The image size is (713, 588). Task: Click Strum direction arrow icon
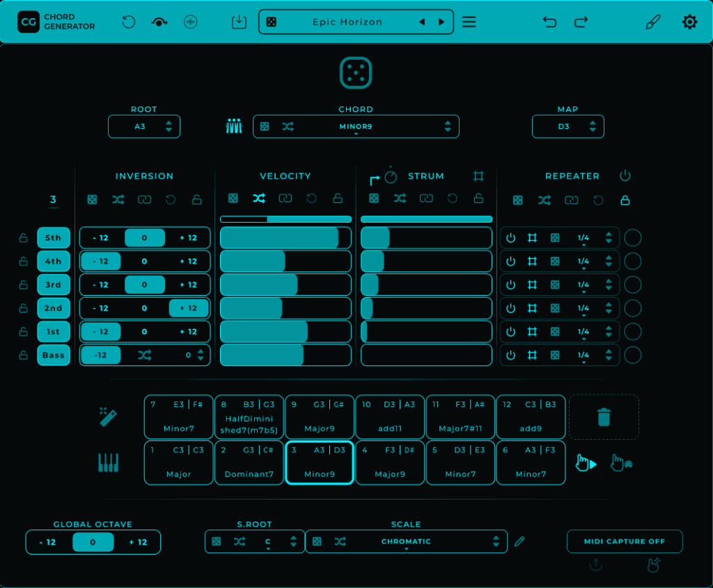pyautogui.click(x=374, y=180)
